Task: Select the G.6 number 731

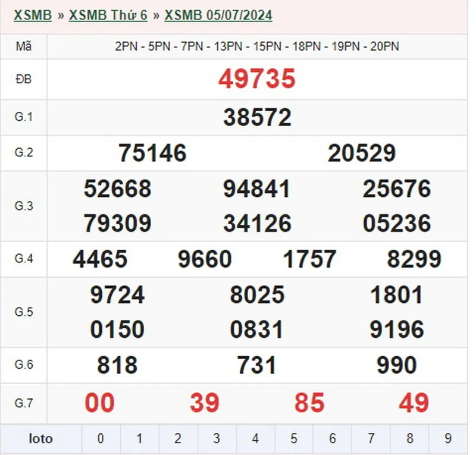Action: coord(256,365)
